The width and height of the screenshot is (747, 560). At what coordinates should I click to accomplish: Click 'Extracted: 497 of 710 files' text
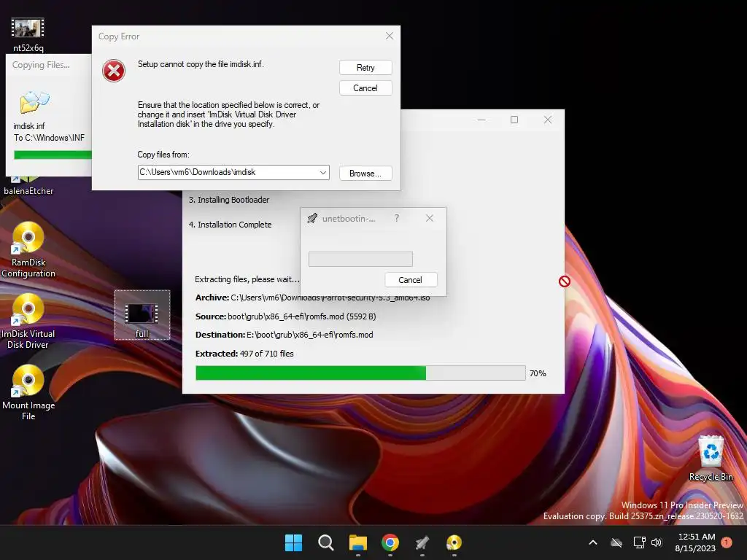click(244, 354)
